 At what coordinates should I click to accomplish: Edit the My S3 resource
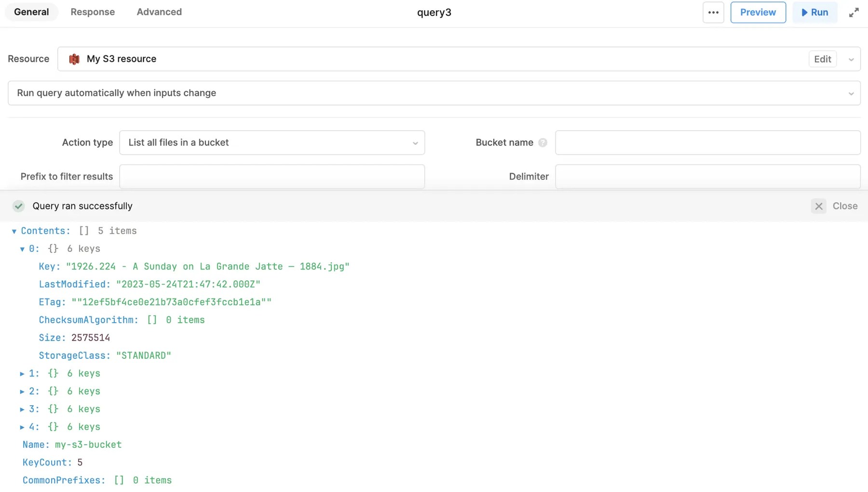coord(822,59)
